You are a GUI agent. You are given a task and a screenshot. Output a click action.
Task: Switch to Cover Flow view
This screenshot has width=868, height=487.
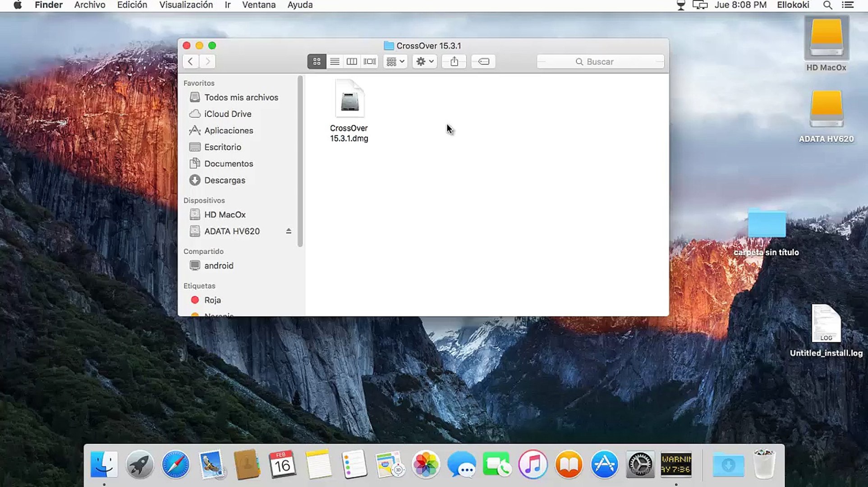(369, 61)
